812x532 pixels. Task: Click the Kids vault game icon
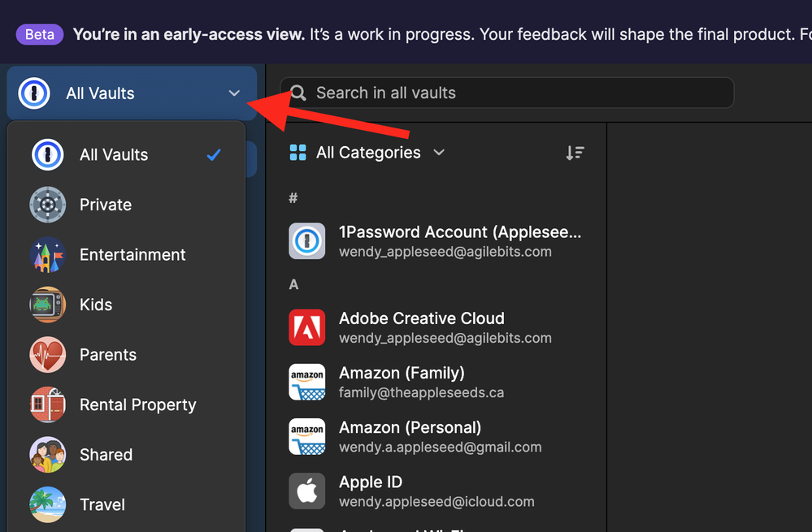(48, 305)
